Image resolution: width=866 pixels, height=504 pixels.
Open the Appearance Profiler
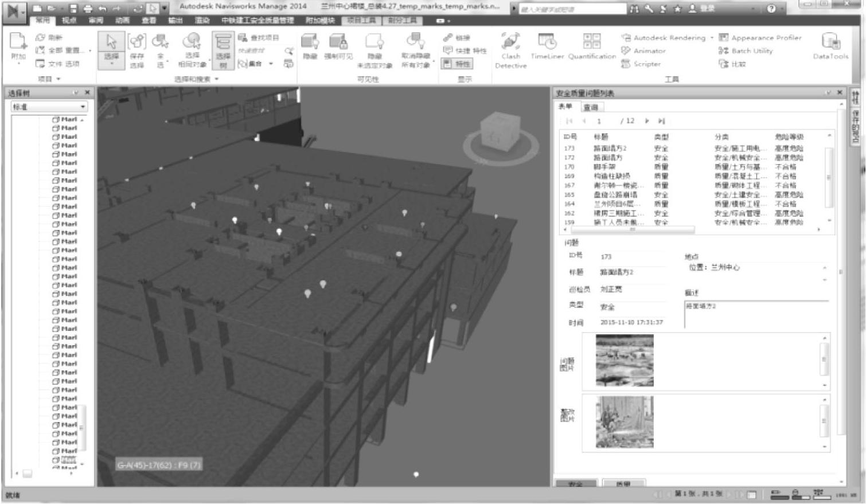coord(760,38)
